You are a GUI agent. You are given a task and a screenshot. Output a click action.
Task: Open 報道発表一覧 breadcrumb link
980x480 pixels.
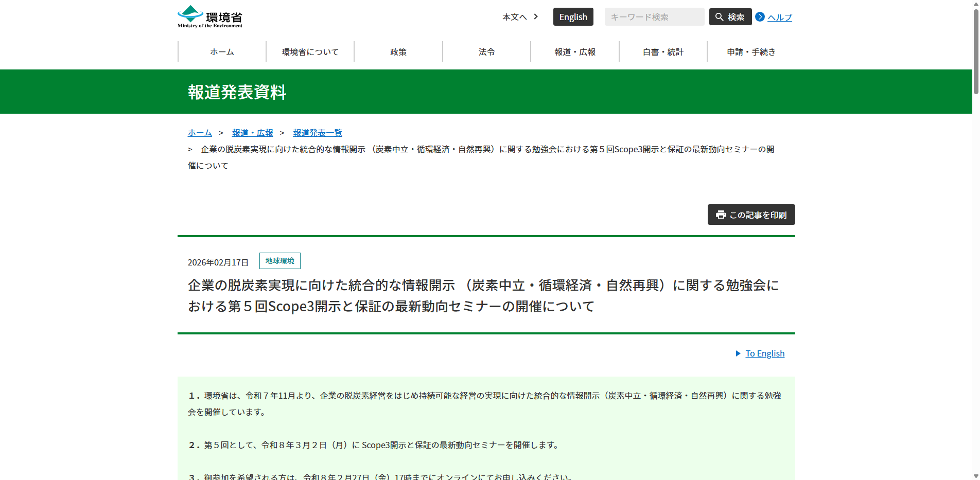(x=317, y=133)
